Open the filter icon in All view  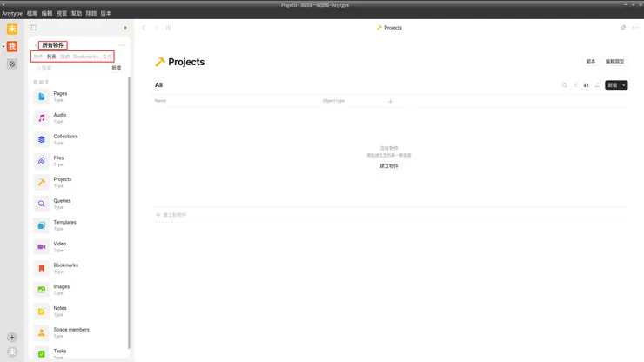coord(575,85)
